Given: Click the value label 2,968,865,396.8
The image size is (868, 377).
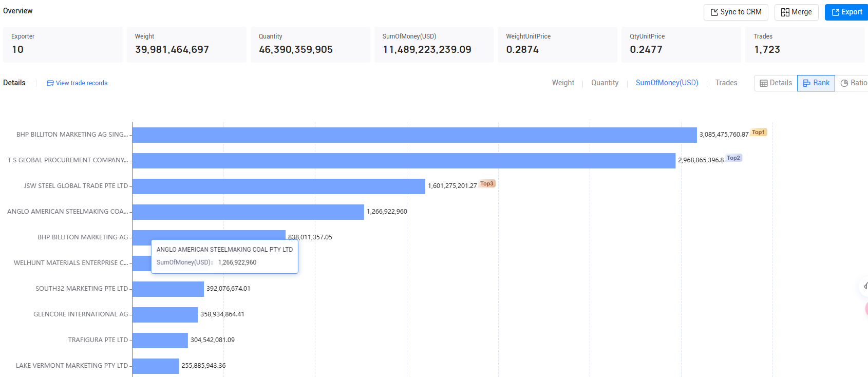Looking at the screenshot, I should (x=701, y=160).
